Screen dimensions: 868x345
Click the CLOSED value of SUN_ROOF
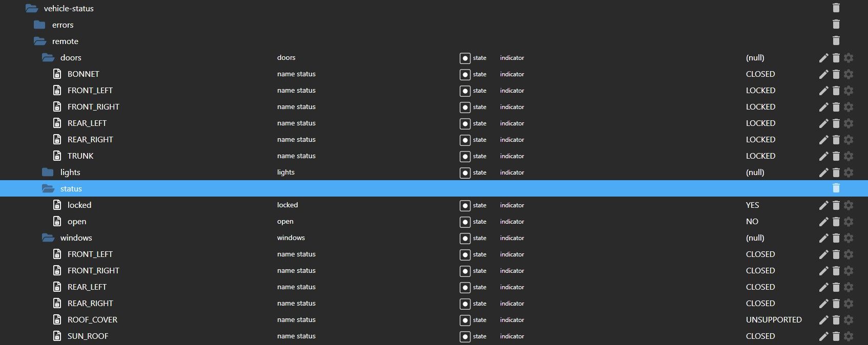point(760,336)
